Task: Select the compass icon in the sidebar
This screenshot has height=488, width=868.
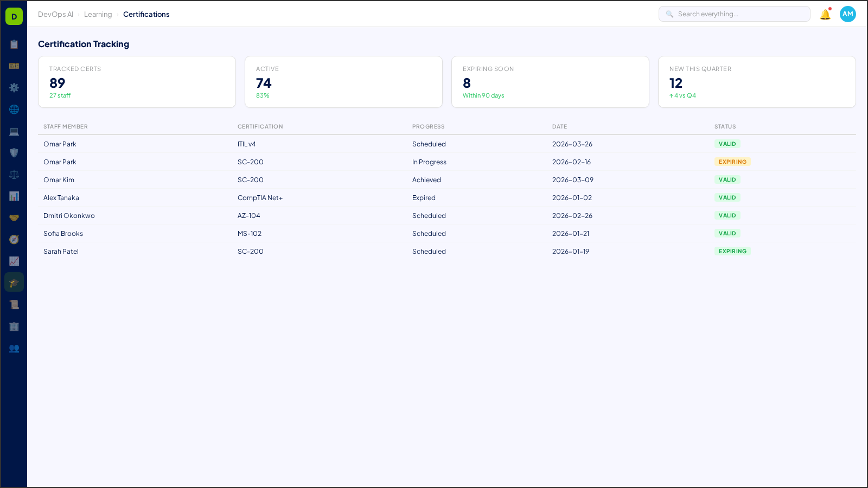Action: point(14,239)
